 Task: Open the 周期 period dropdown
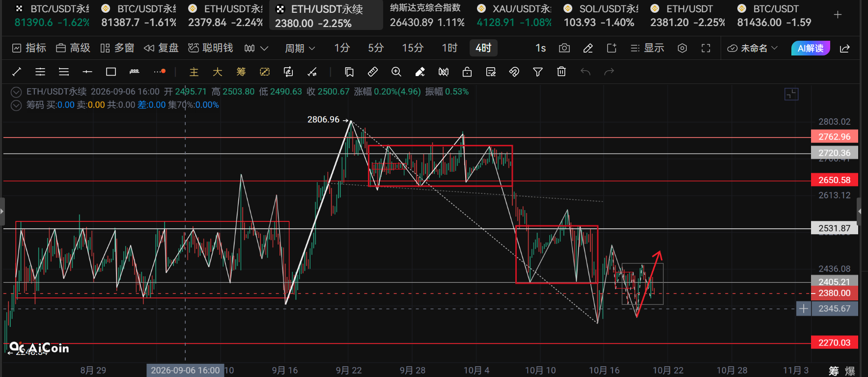pos(300,48)
